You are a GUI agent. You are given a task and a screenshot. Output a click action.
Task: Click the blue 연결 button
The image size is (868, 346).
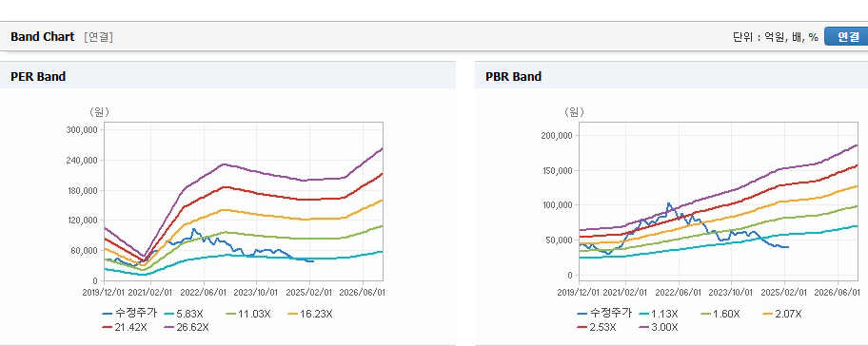coord(847,36)
